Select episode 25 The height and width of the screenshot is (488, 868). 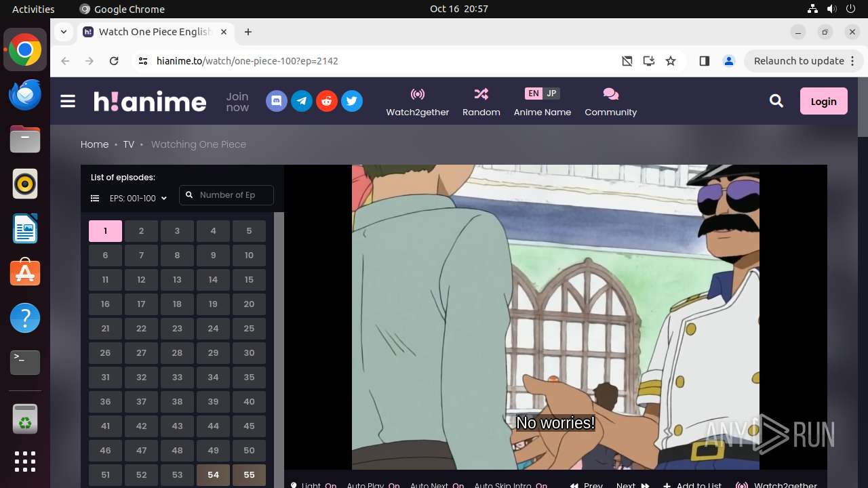pyautogui.click(x=249, y=329)
